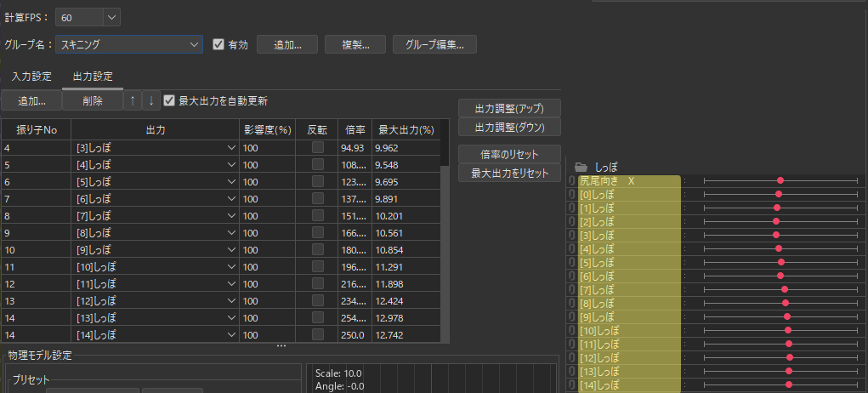The height and width of the screenshot is (393, 868).
Task: Click clip icon beside [12]しっぽ parameter
Action: (x=572, y=357)
